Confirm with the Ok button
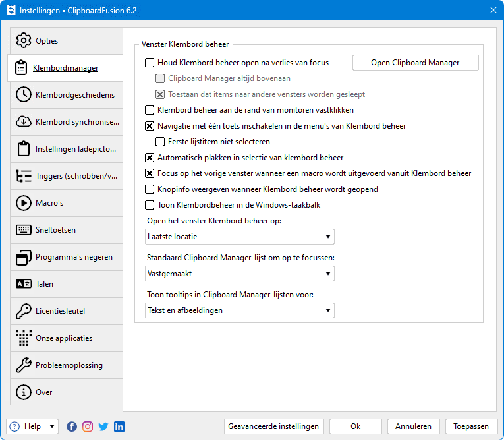 click(356, 426)
